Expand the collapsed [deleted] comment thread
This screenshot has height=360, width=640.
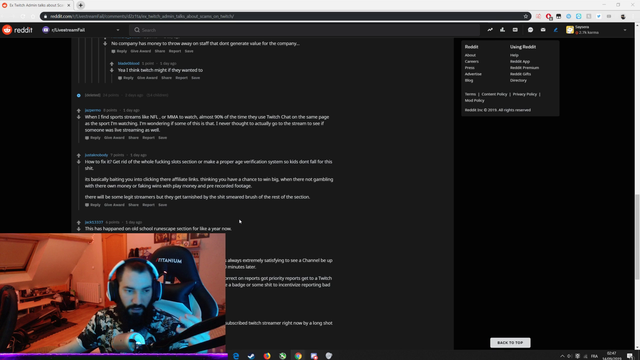tap(79, 96)
